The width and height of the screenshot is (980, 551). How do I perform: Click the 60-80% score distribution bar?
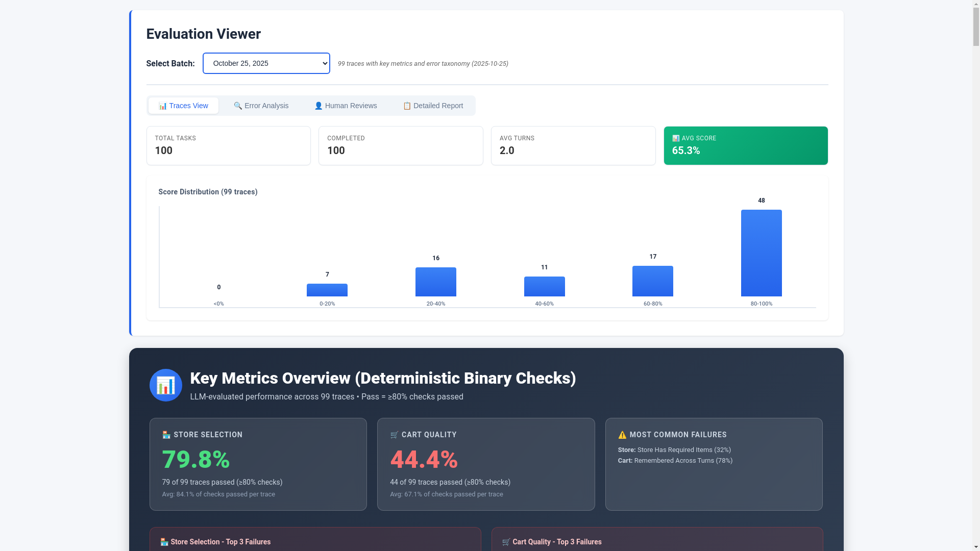pos(652,281)
